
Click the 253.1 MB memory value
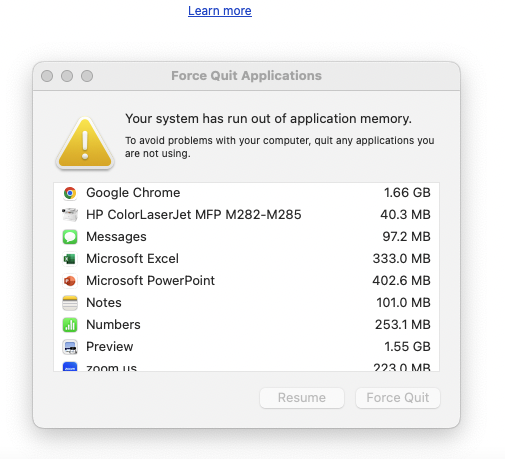(x=403, y=325)
